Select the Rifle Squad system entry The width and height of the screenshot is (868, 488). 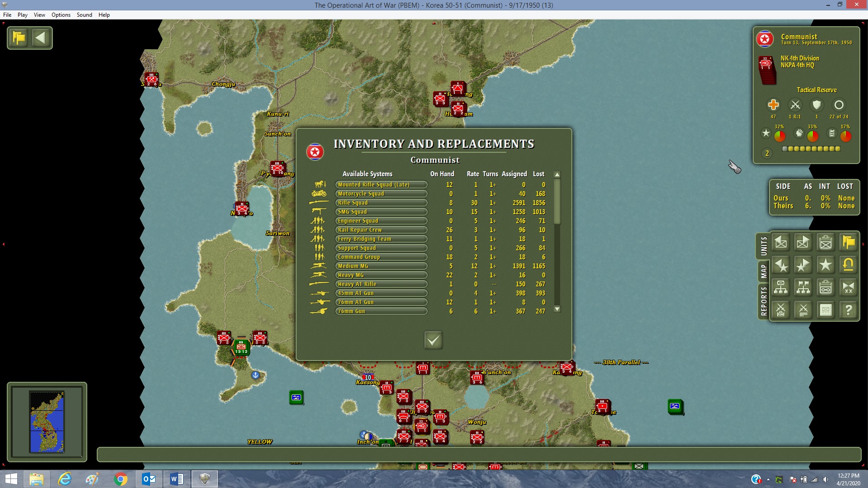pyautogui.click(x=381, y=203)
